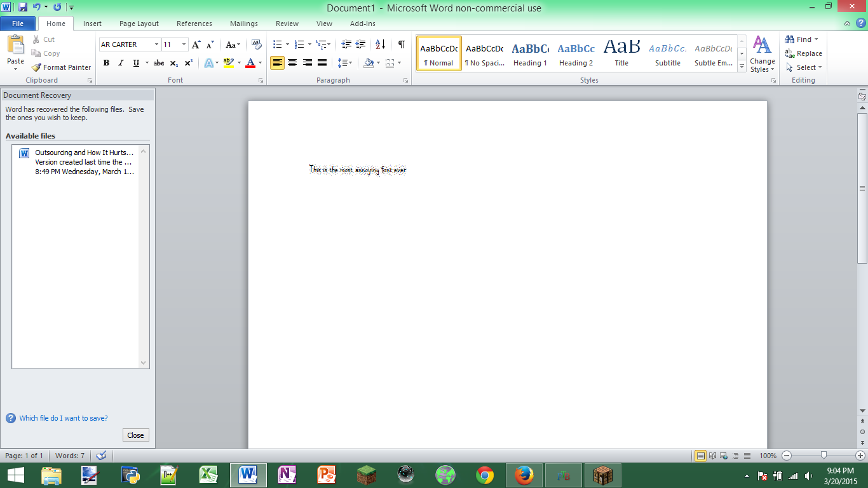868x488 pixels.
Task: Click the zoom slider handle
Action: coord(824,456)
